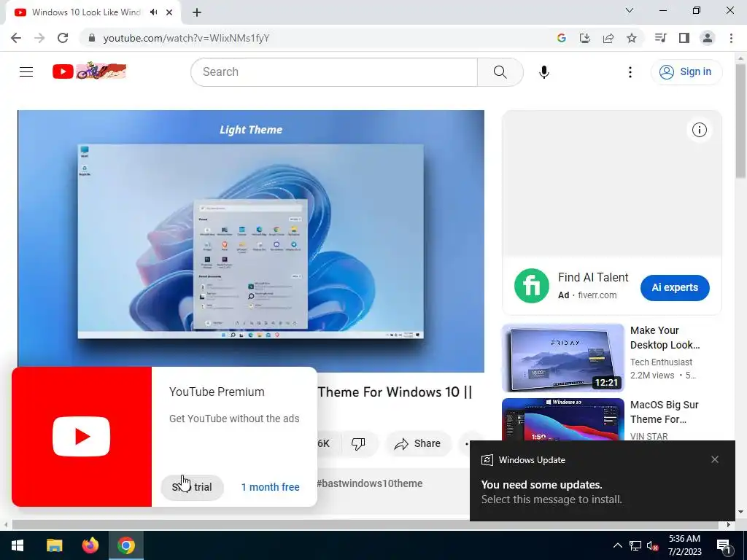Expand tab search chevron
Viewport: 747px width, 560px height.
(630, 10)
